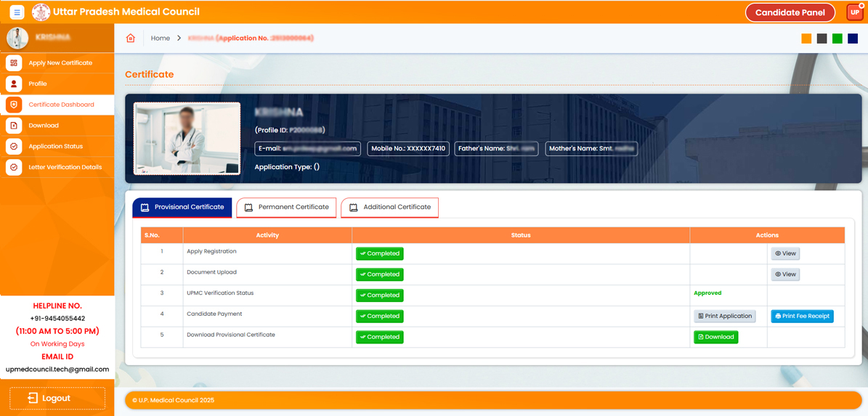Click the Application Status sidebar icon
The width and height of the screenshot is (868, 416).
tap(14, 147)
